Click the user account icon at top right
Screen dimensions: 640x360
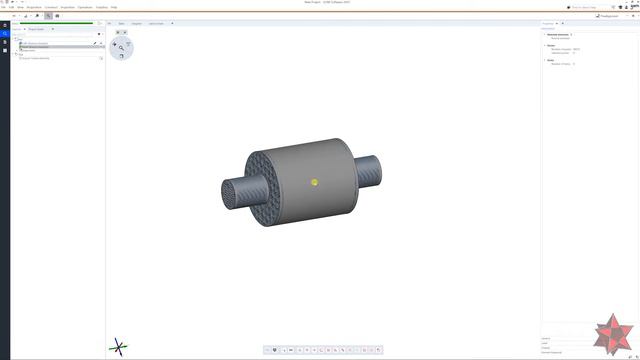pos(626,7)
